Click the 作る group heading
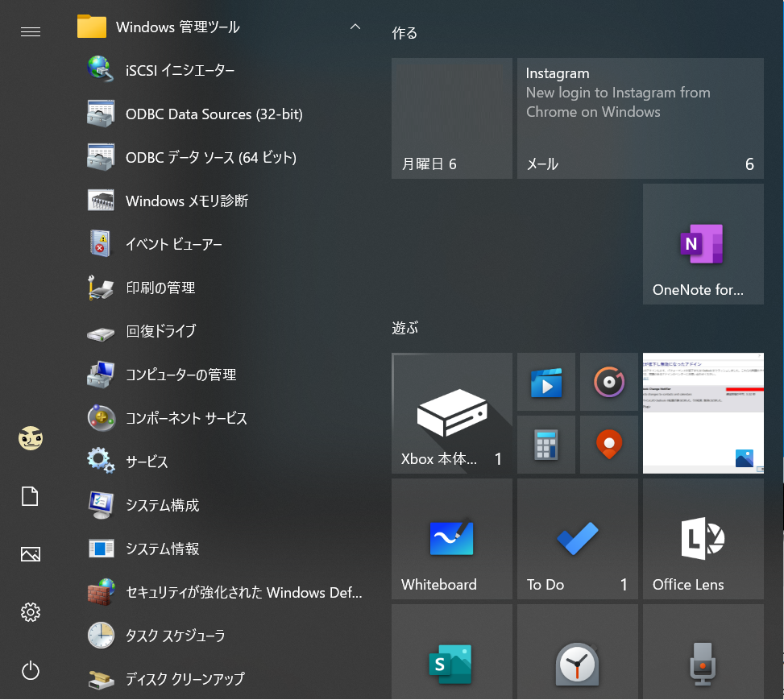 tap(404, 33)
